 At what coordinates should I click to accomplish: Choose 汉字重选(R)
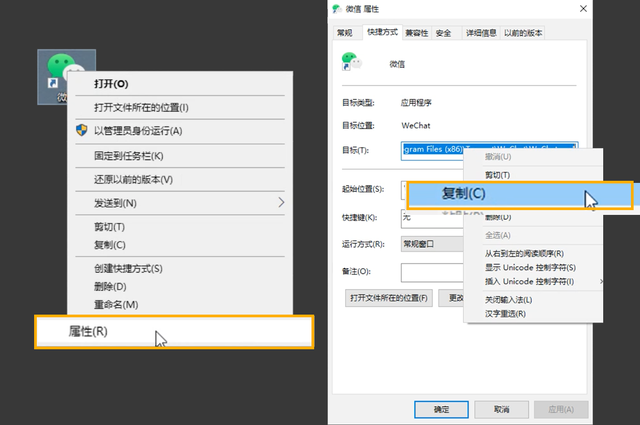click(533, 314)
